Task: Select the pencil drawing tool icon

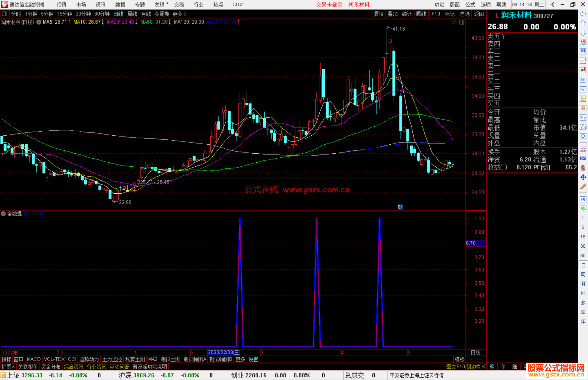Action: (583, 187)
